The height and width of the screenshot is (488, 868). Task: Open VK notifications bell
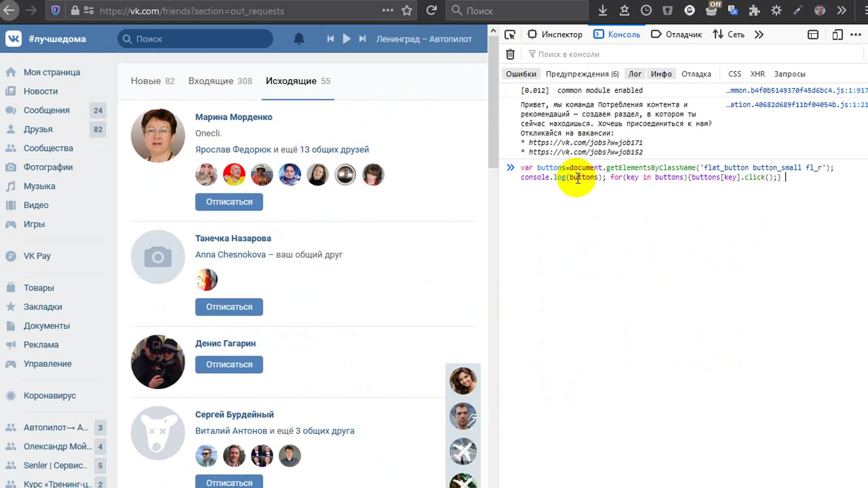(299, 39)
